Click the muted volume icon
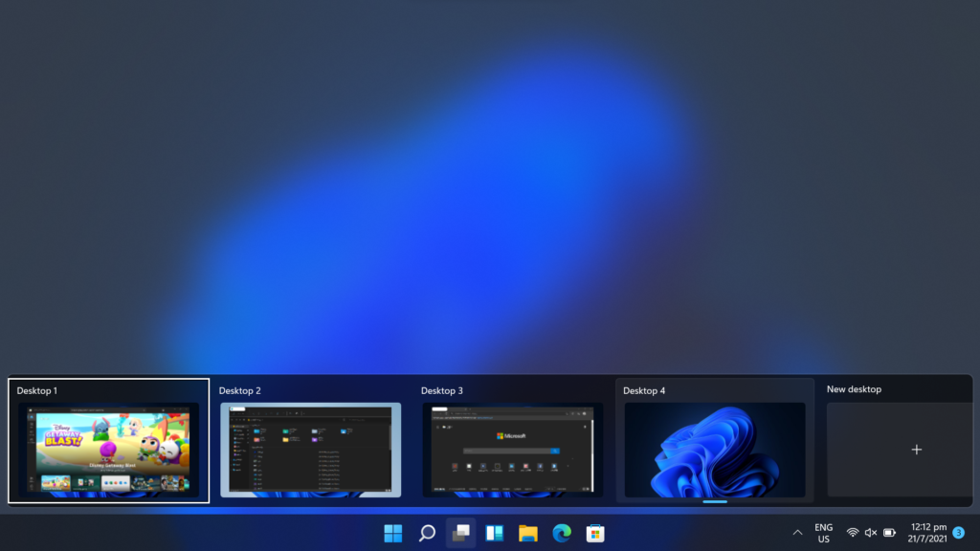 point(871,533)
